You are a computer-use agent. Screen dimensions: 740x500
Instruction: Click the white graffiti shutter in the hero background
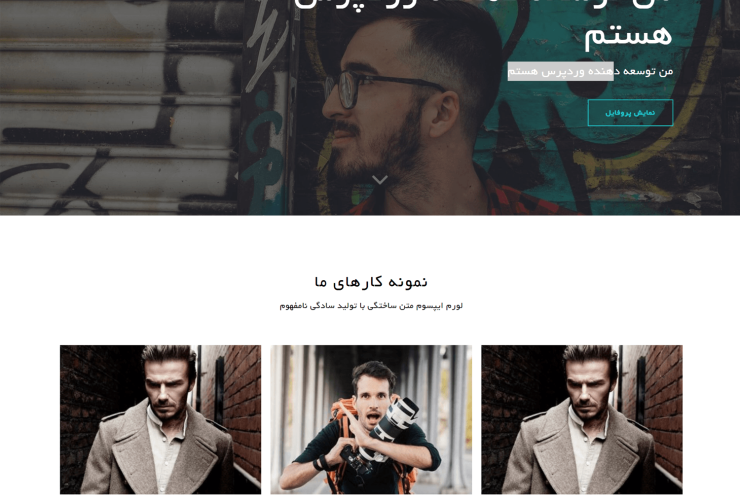118,109
